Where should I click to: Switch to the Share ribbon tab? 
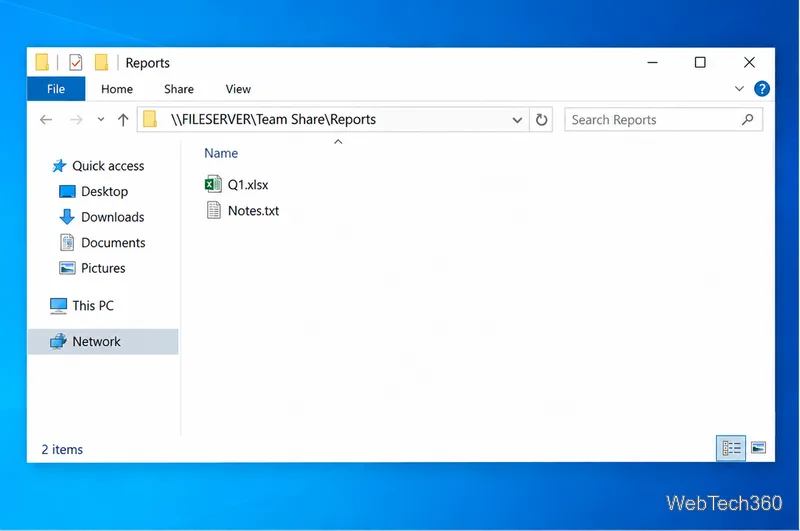pyautogui.click(x=179, y=89)
